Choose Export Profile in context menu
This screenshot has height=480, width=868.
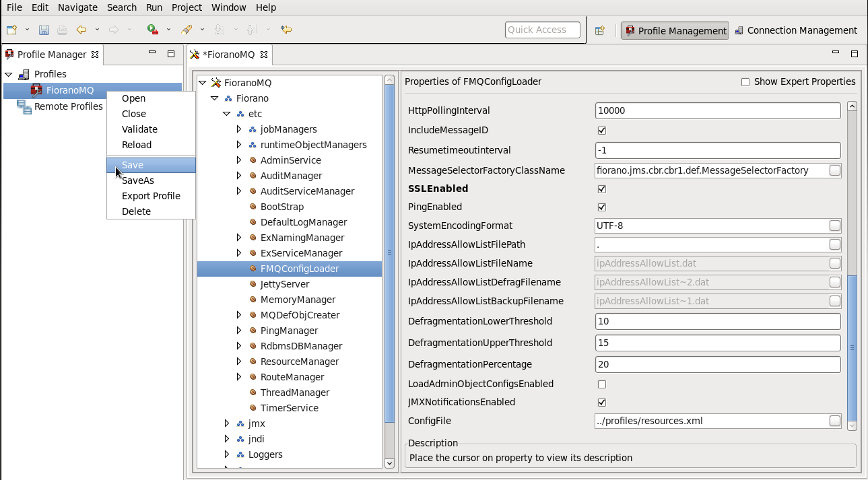151,196
